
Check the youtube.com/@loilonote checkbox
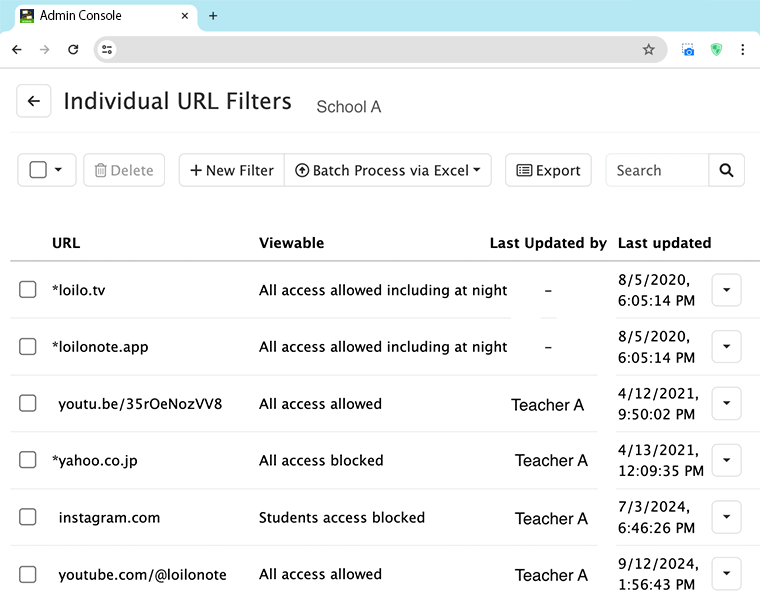pyautogui.click(x=28, y=574)
